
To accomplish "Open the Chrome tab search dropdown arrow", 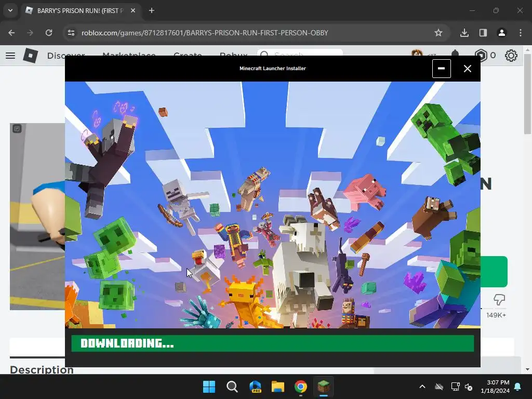I will [10, 10].
